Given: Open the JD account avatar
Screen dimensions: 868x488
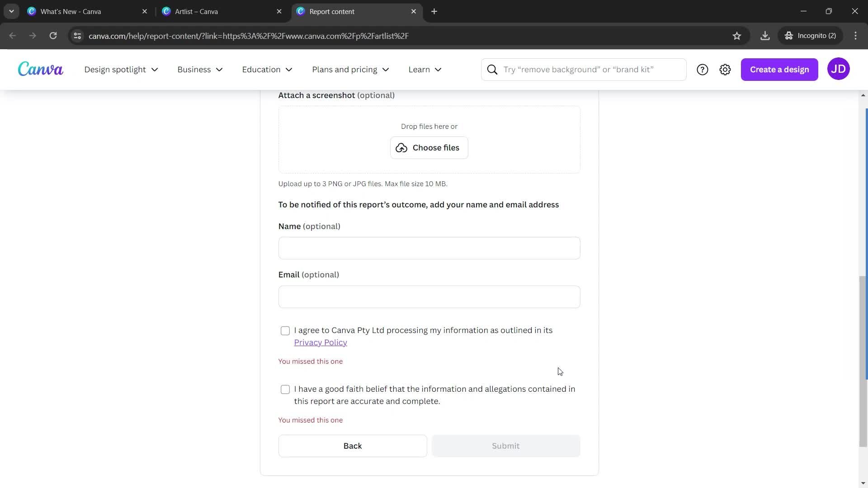Looking at the screenshot, I should (839, 69).
